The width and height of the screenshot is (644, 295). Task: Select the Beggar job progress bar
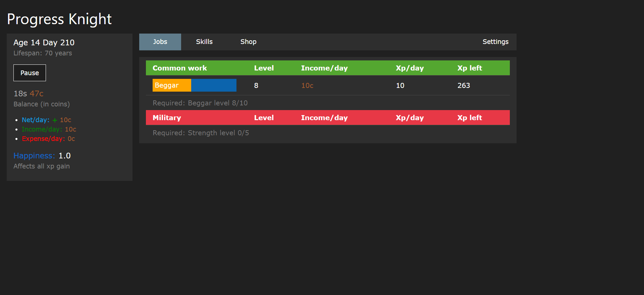point(195,85)
